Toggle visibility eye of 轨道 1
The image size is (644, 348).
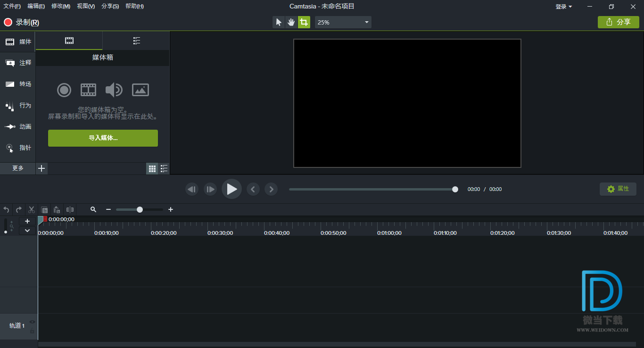click(x=32, y=322)
